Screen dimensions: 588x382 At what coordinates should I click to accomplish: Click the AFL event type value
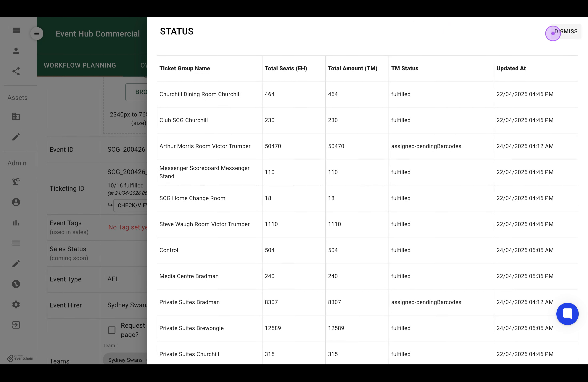pos(113,279)
